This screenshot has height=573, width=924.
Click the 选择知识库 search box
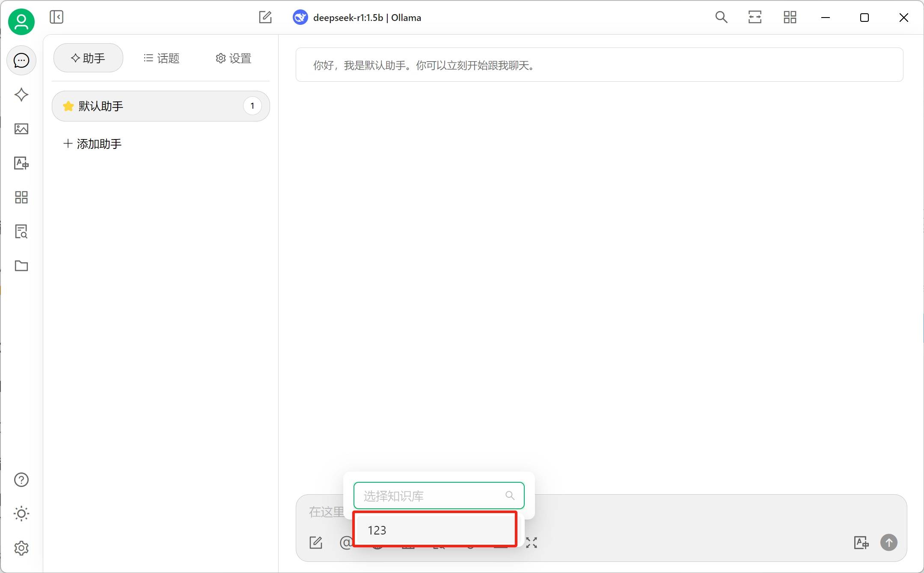coord(432,496)
